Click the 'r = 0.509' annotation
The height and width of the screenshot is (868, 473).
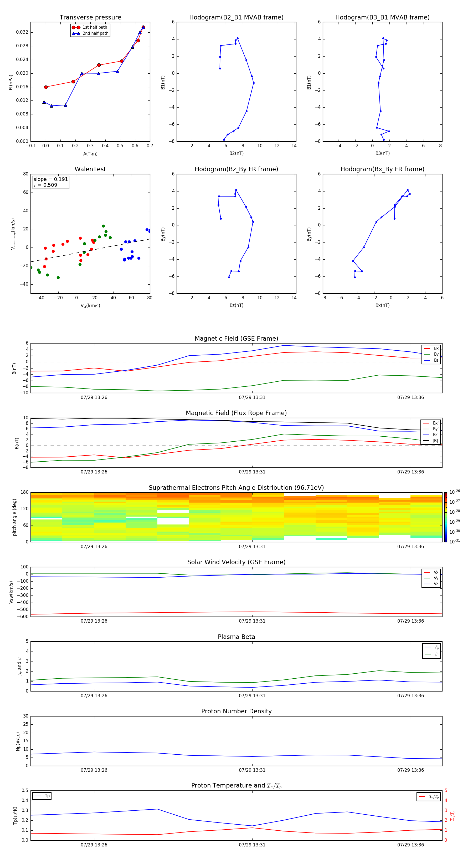tap(45, 185)
